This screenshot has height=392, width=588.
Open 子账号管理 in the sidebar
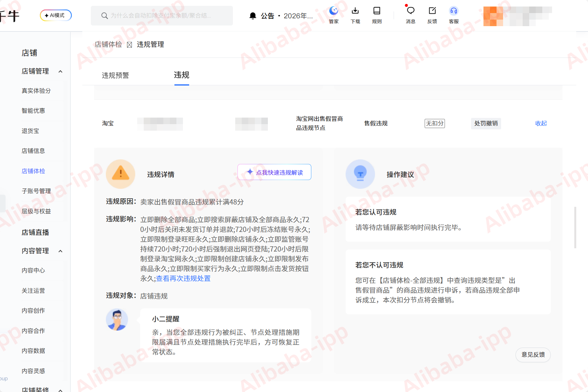(x=36, y=191)
